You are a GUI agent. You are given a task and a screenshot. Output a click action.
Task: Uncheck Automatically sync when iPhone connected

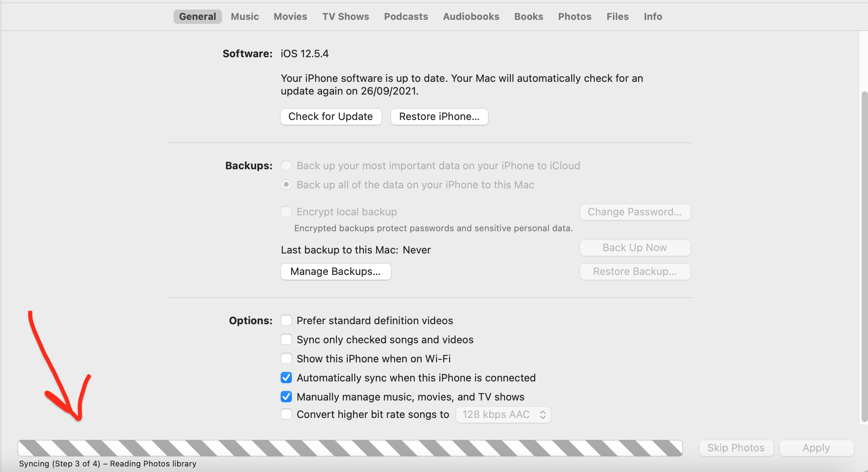point(286,377)
